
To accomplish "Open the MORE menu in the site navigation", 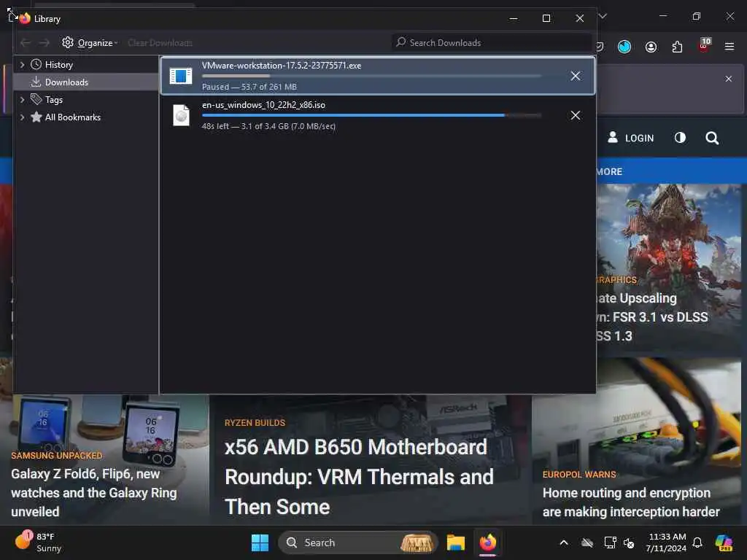I will click(x=609, y=172).
